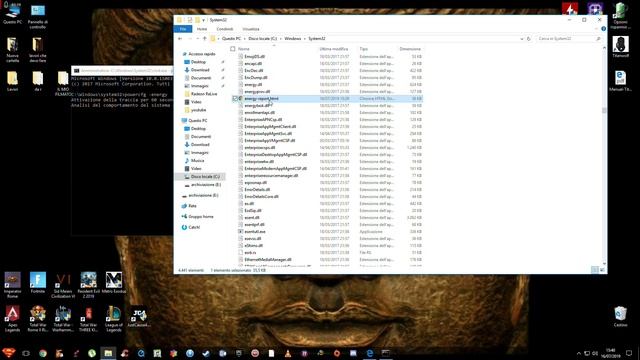The height and width of the screenshot is (360, 640).
Task: Click the file list vertical scrollbar thumb
Action: 604,110
